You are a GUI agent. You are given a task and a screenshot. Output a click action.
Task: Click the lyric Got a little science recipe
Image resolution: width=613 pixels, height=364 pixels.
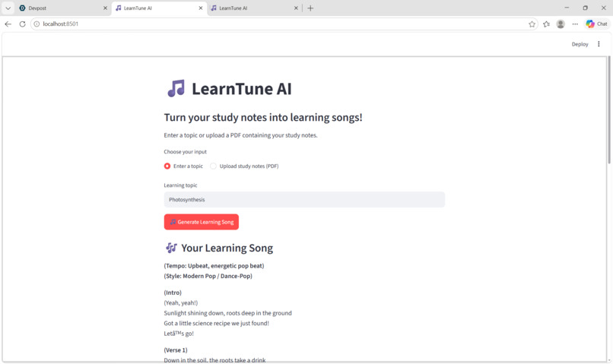217,323
